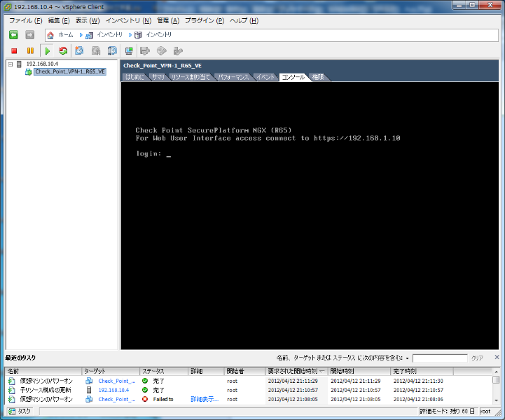Open the プラグイン (Plug-ins) menu
Image resolution: width=505 pixels, height=420 pixels.
tap(205, 20)
